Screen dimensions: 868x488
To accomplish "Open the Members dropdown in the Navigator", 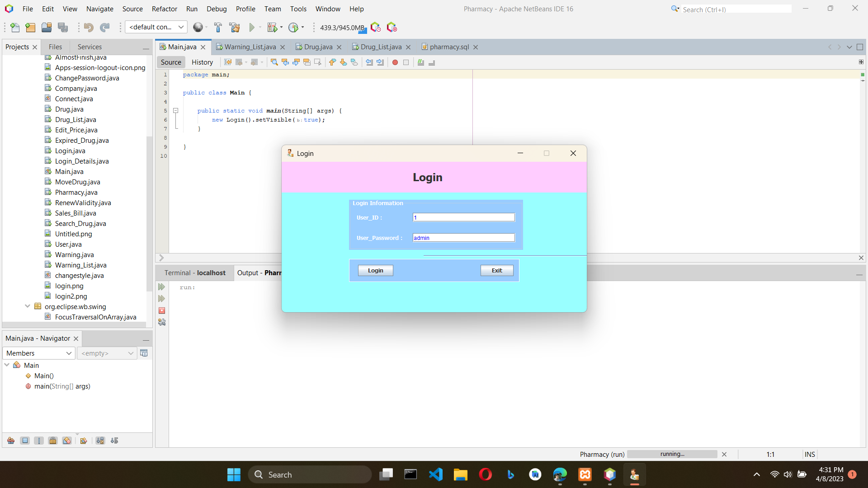I will [x=38, y=353].
